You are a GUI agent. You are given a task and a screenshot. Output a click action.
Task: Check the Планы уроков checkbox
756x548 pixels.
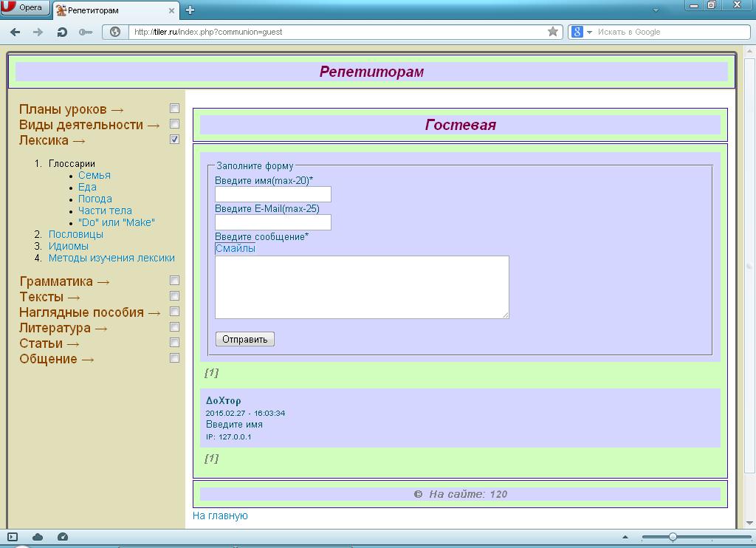175,109
